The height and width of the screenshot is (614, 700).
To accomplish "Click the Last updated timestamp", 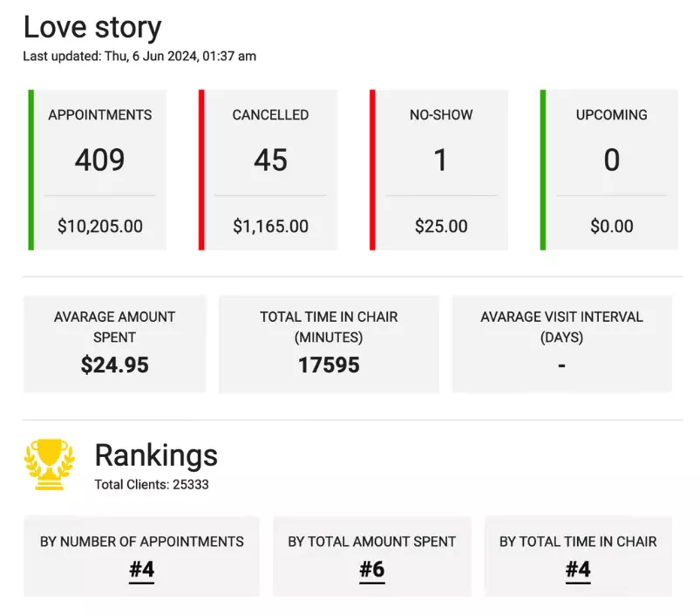I will point(139,56).
